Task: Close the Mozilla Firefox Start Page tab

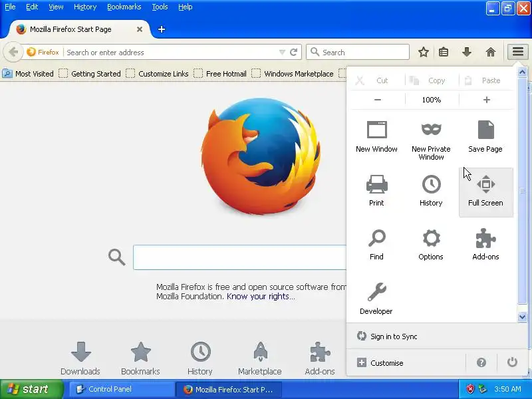Action: coord(140,29)
